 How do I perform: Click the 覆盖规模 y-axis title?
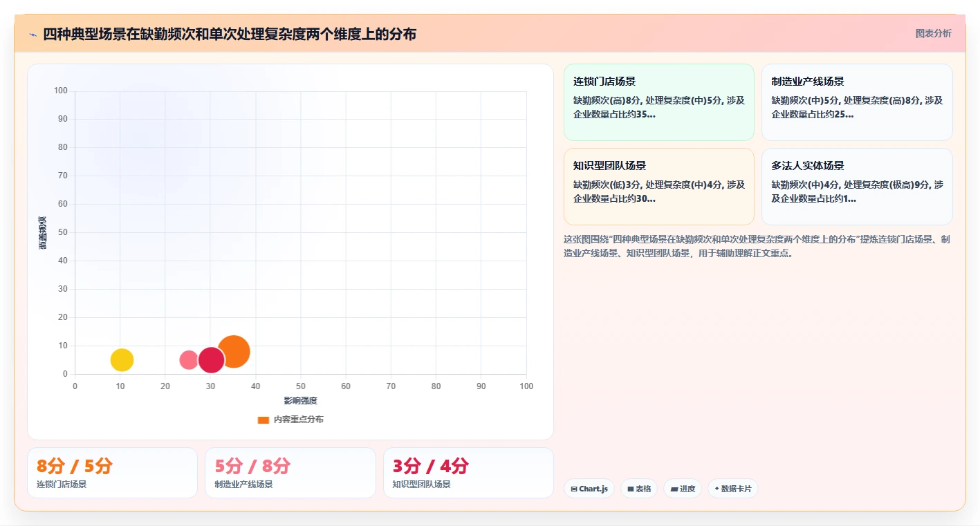point(43,232)
